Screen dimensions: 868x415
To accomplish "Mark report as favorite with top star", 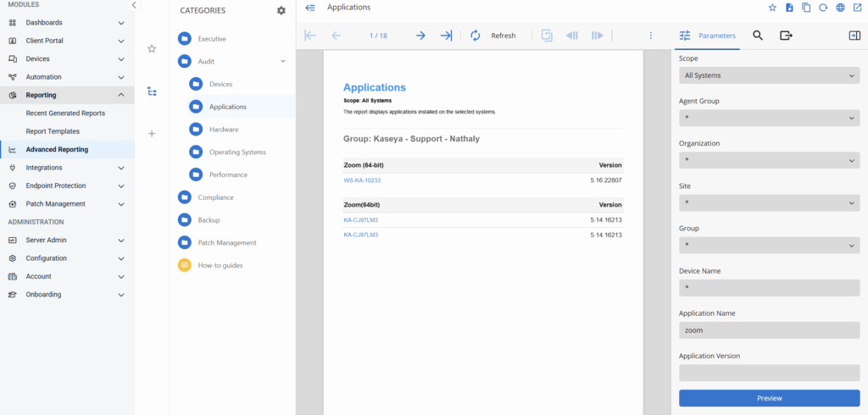I will (x=773, y=8).
